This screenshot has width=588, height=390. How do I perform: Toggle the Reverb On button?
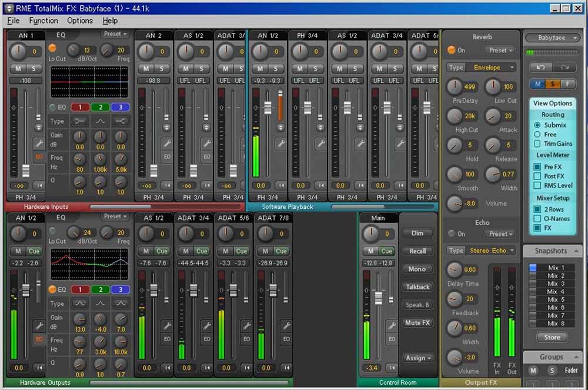(451, 50)
